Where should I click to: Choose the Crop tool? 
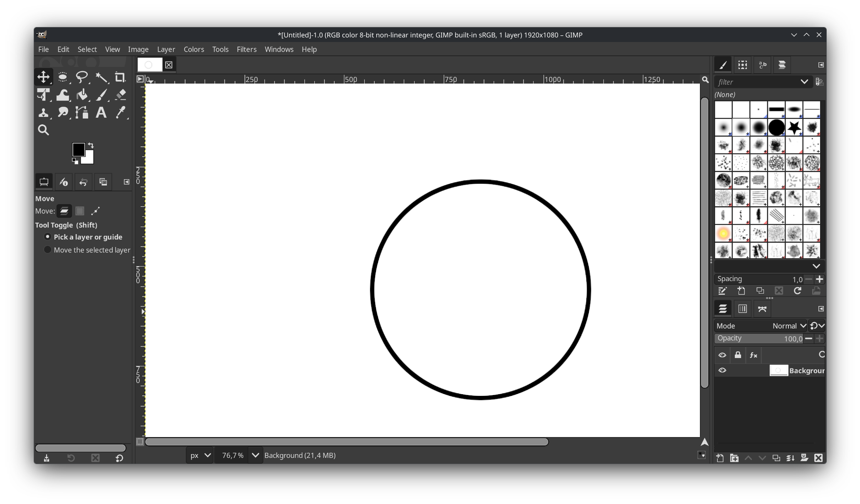(120, 77)
